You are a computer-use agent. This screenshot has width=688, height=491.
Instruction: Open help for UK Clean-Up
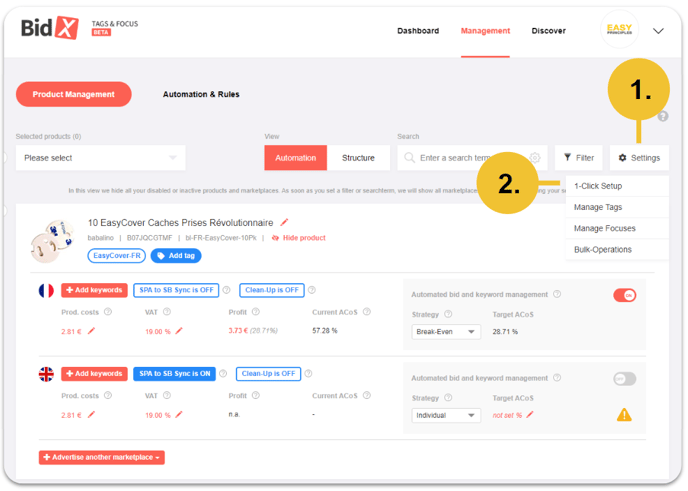point(308,374)
